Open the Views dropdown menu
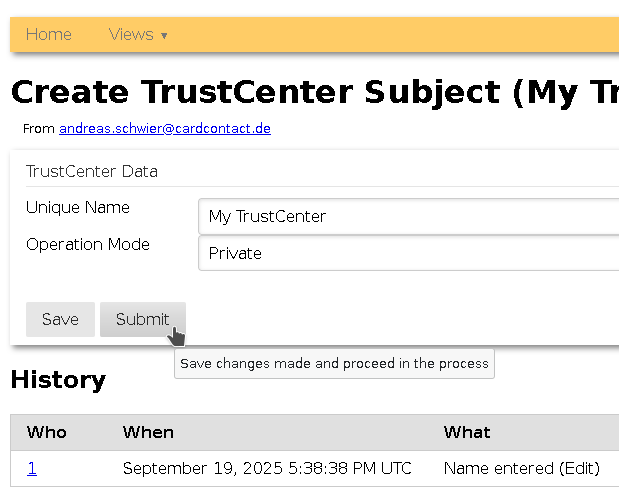This screenshot has height=496, width=619. (137, 34)
